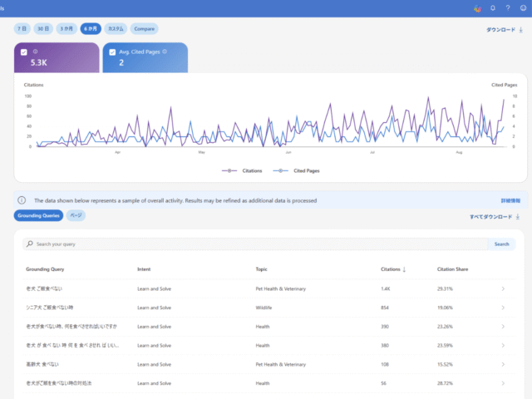532x399 pixels.
Task: Click the Search your query field
Action: tap(255, 244)
